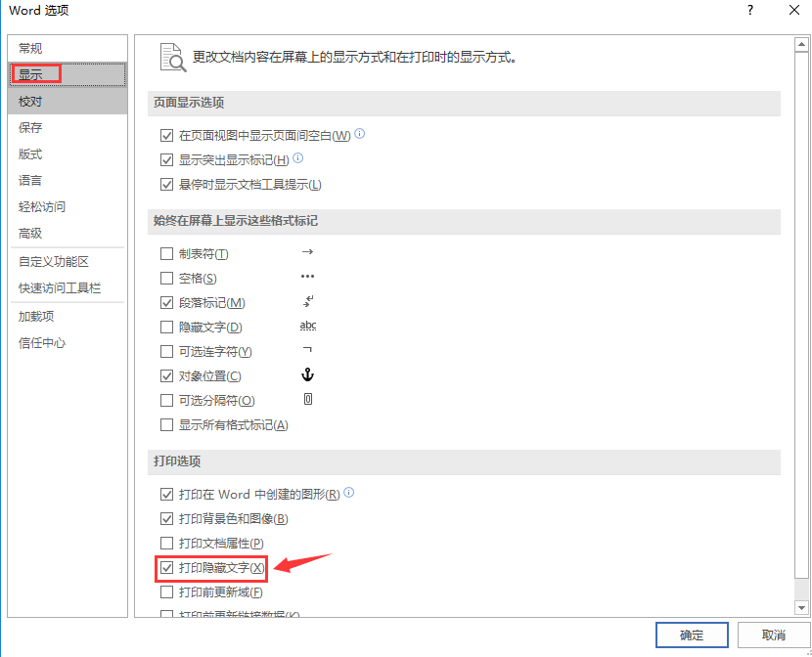Enable the 制表符 formatting mark

pos(166,254)
